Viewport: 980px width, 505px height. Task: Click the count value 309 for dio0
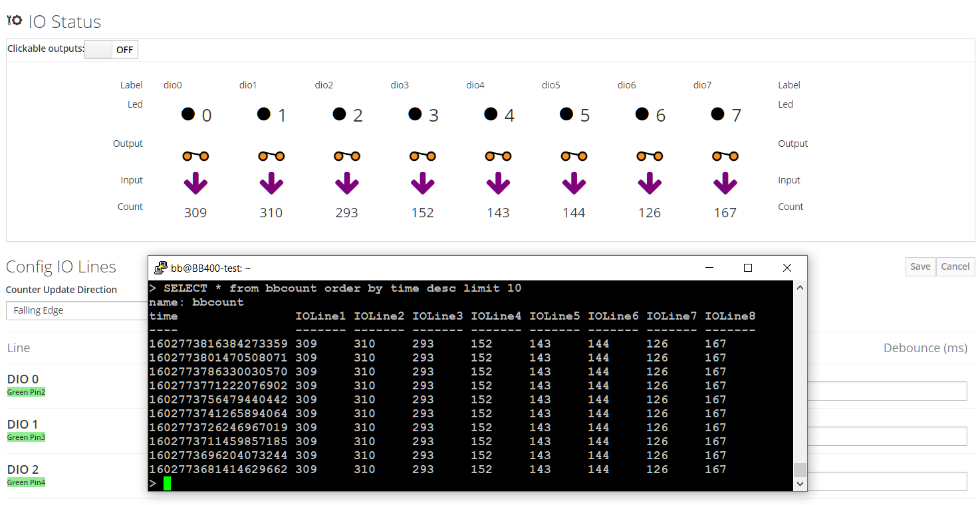pos(195,213)
